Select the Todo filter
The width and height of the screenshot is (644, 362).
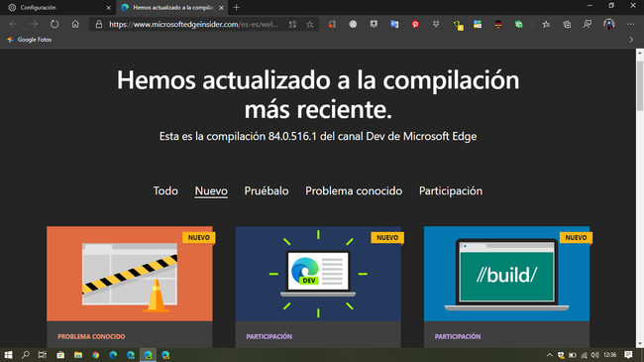tap(165, 190)
